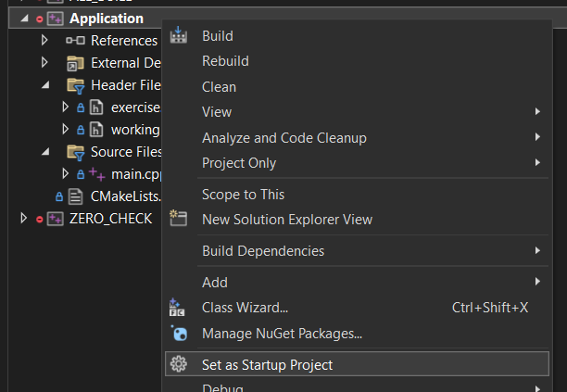The image size is (567, 392).
Task: Expand the ZERO_CHECK project node
Action: tap(23, 218)
